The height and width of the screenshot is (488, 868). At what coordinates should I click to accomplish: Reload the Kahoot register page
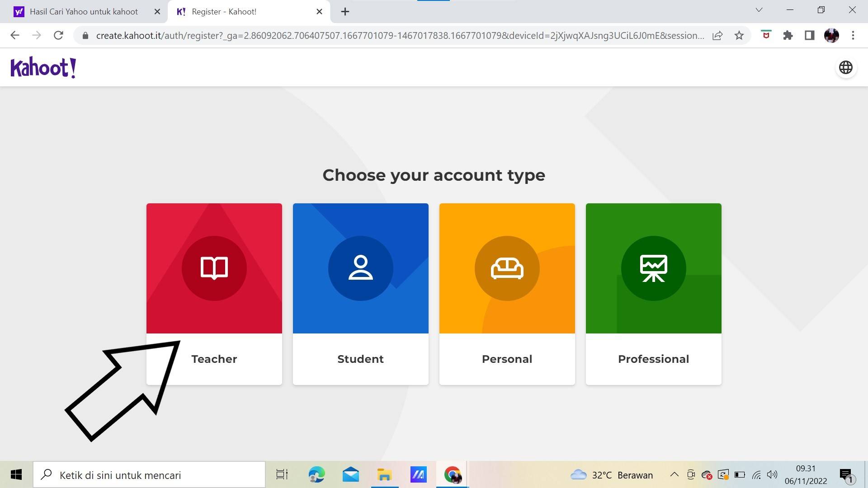(x=58, y=35)
